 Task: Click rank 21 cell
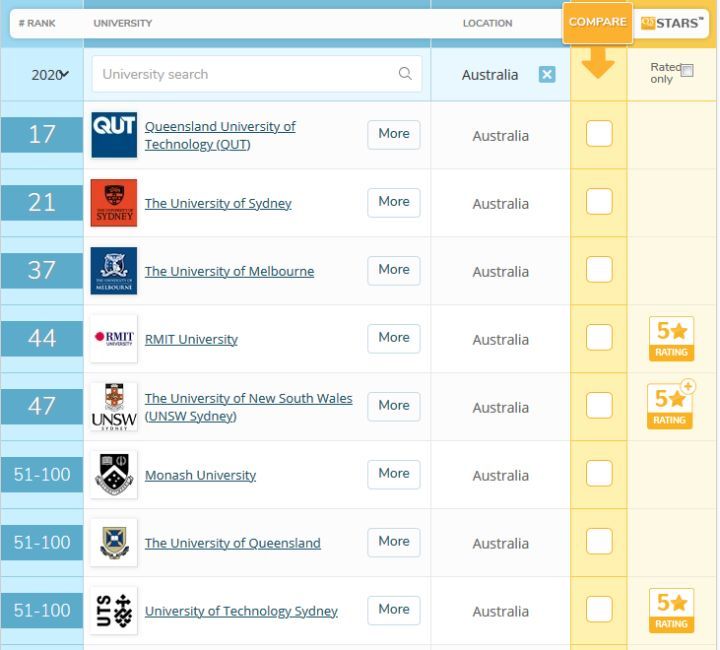42,202
